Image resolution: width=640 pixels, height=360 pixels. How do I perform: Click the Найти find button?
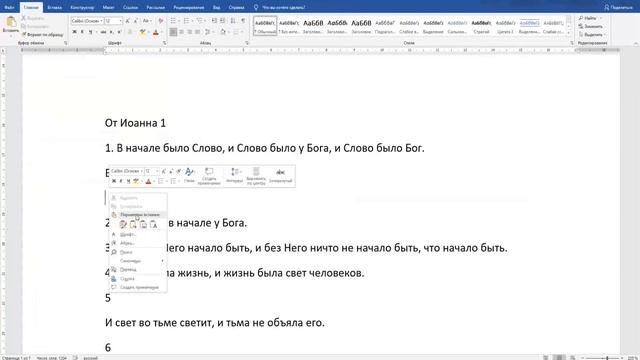[x=588, y=18]
